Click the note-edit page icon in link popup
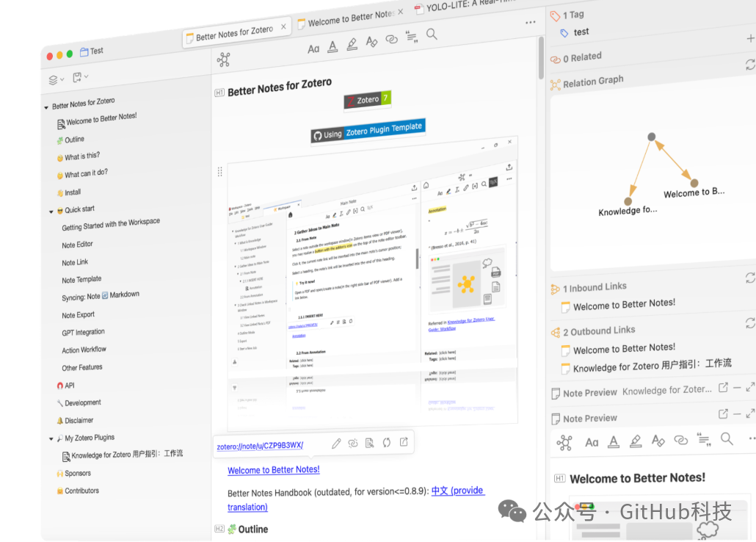756x542 pixels. (x=370, y=443)
